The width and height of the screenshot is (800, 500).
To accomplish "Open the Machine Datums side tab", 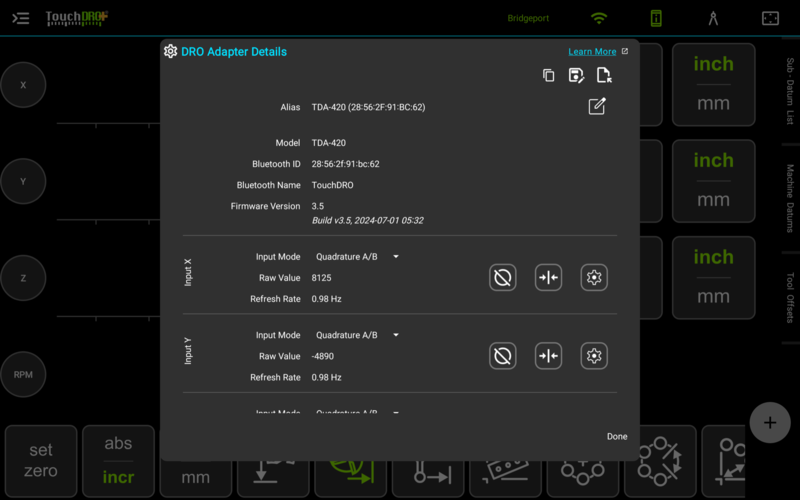I will pyautogui.click(x=790, y=198).
